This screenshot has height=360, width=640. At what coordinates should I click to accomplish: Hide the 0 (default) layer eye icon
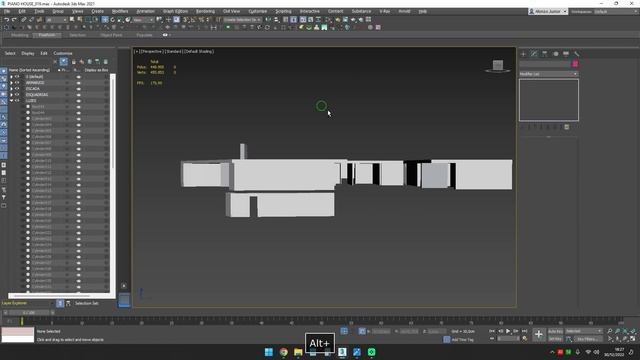(17, 76)
